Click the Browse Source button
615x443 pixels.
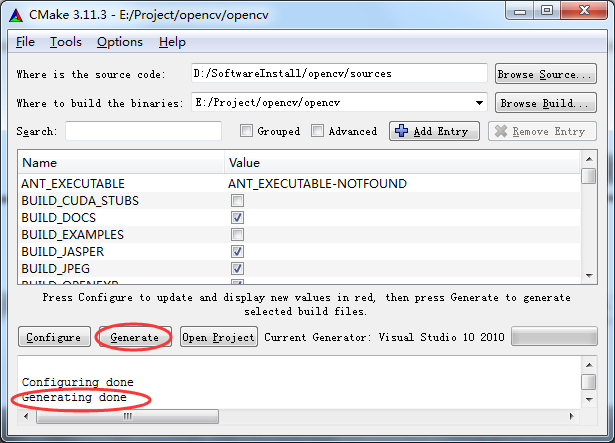click(x=538, y=74)
